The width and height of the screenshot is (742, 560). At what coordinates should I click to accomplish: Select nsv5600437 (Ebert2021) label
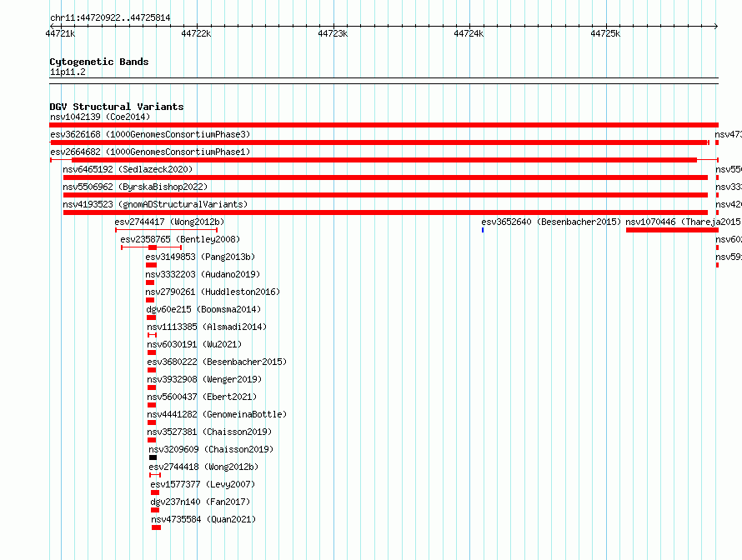point(202,397)
